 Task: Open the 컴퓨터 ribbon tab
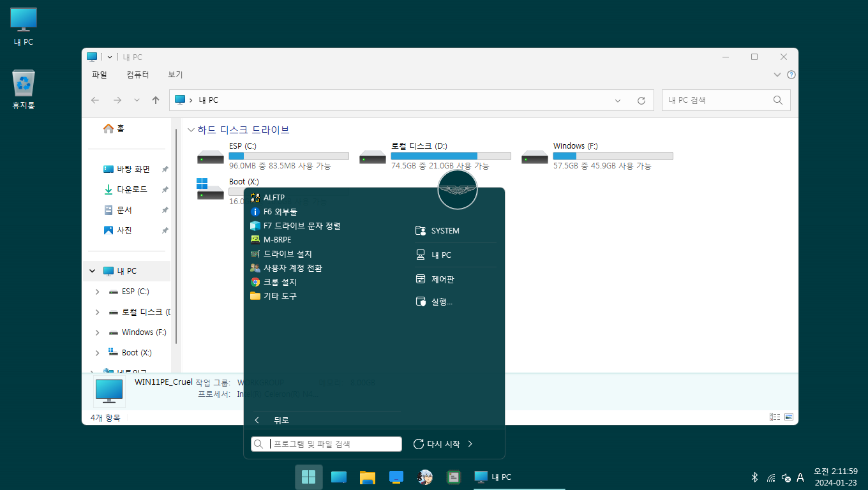pos(138,75)
